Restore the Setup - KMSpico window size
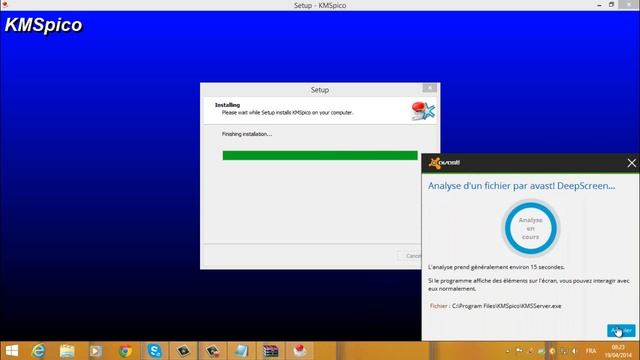Screen dimensions: 640x360 (611, 5)
